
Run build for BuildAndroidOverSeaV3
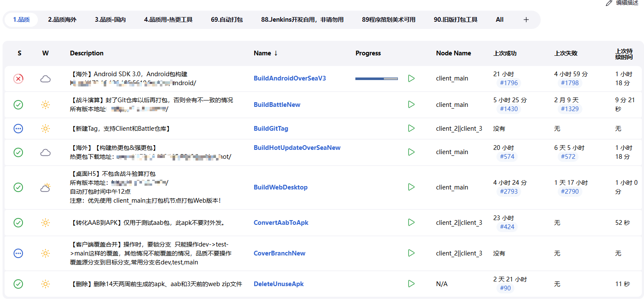click(411, 78)
